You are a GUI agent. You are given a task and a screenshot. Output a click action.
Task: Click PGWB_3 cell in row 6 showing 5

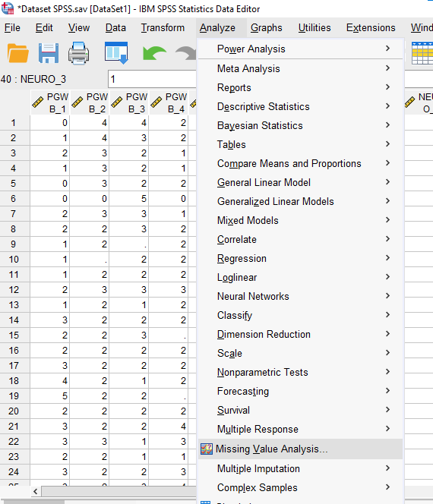[129, 199]
